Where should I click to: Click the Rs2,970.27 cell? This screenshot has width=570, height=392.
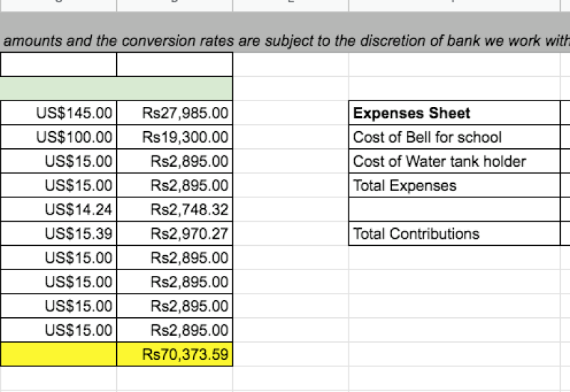click(x=175, y=234)
